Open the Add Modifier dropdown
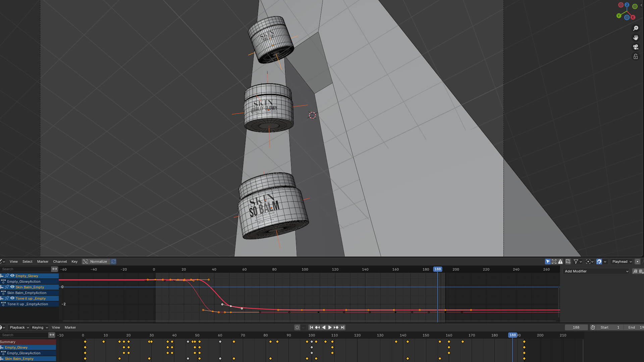Screen dimensions: 644x362 point(595,271)
